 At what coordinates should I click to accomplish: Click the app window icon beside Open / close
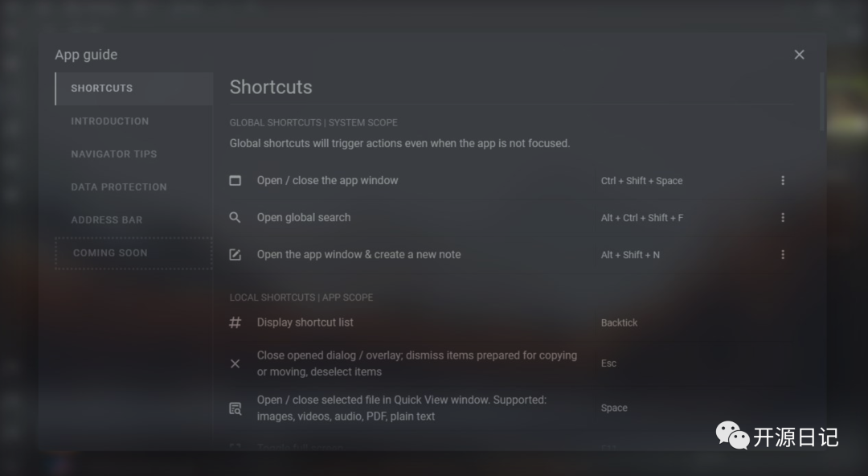click(235, 181)
